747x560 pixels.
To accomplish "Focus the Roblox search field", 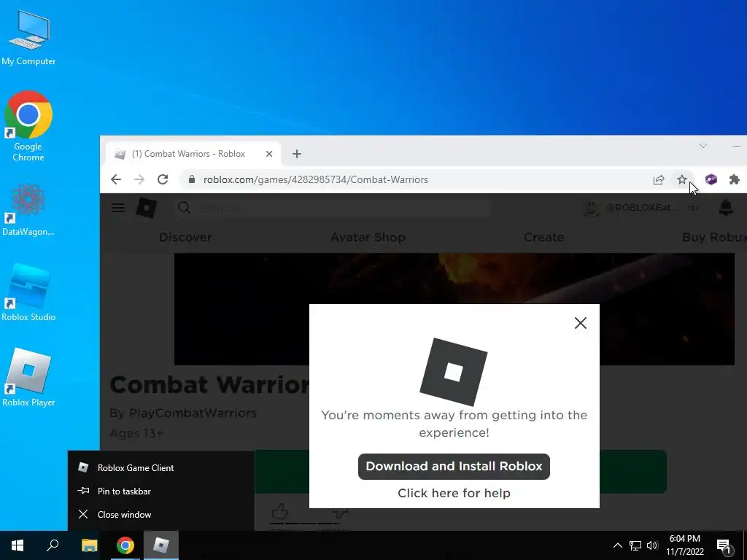I will point(333,208).
